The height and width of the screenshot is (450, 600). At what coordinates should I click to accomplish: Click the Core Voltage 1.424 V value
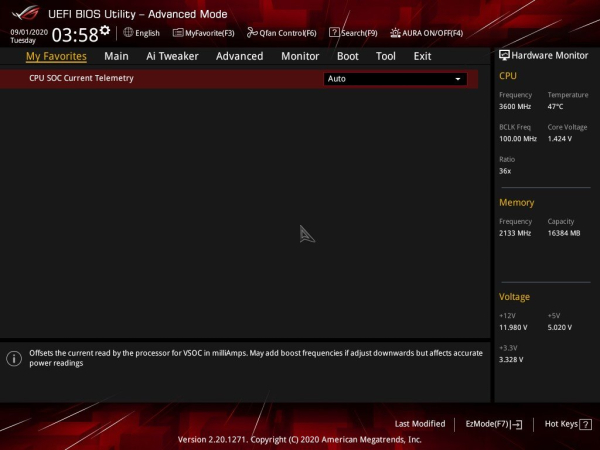point(559,139)
